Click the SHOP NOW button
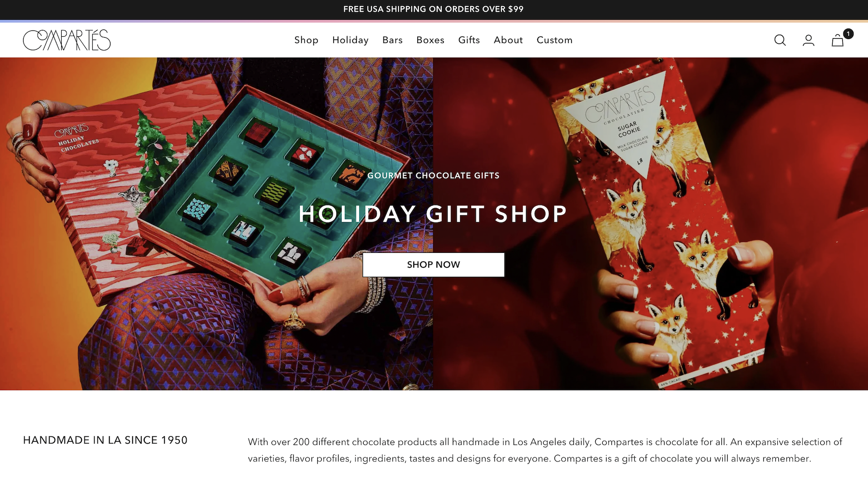The width and height of the screenshot is (868, 487). [434, 264]
